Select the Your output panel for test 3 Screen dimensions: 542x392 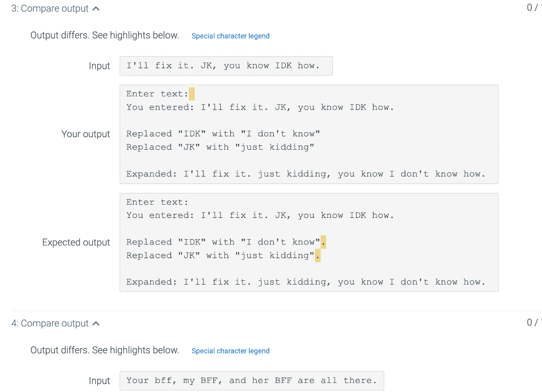click(310, 134)
